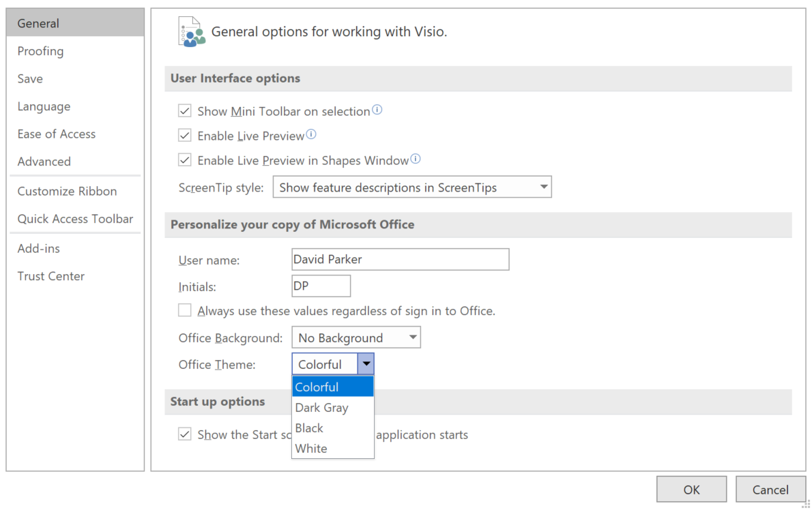Image resolution: width=812 pixels, height=510 pixels.
Task: Click the info icon next to Enable Live Preview
Action: [311, 134]
